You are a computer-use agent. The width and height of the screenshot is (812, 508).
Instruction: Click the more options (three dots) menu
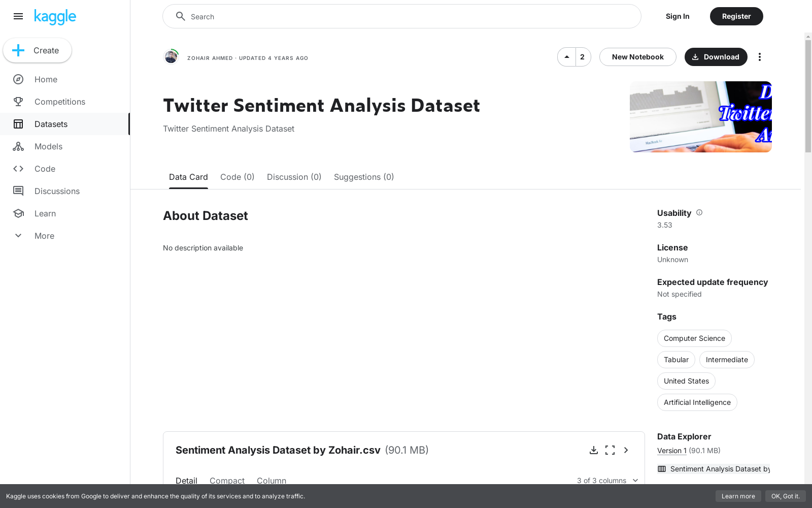click(x=760, y=57)
